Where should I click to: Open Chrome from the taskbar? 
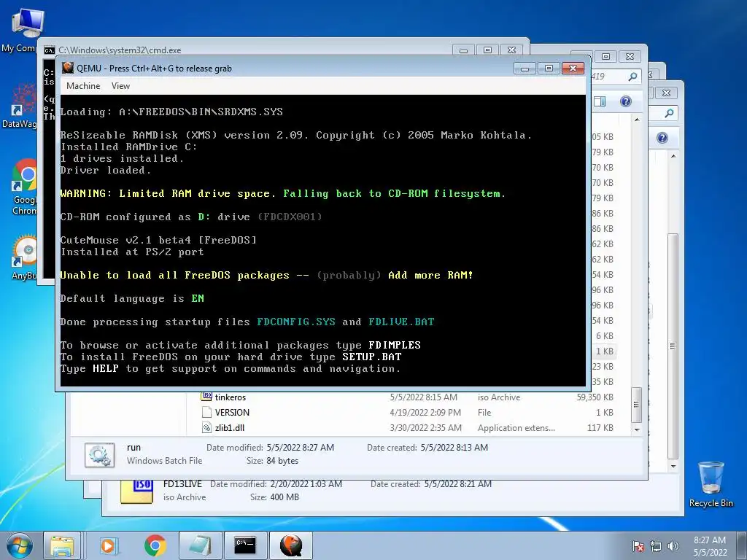[155, 545]
